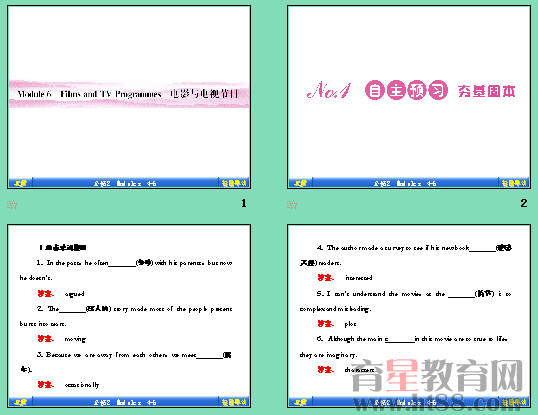Screen dimensions: 538x415
Task: Select slide 1 titled Module 6 Films
Action: click(129, 97)
